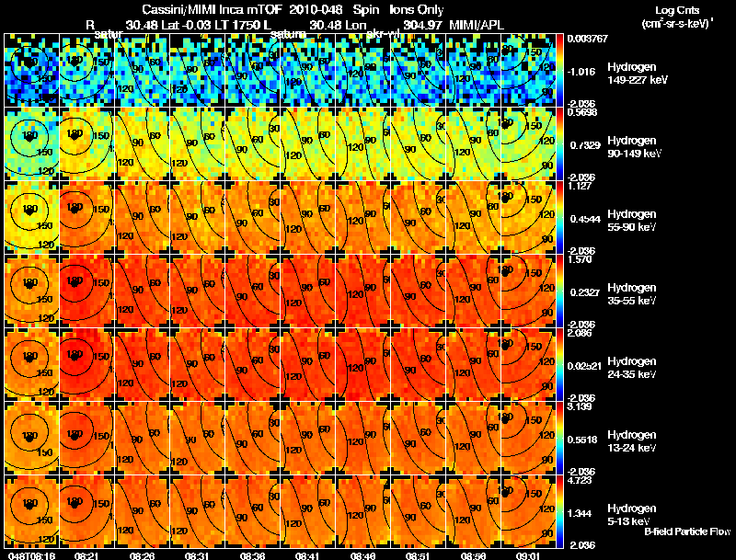The height and width of the screenshot is (560, 736).
Task: Select the 'Hydrogen 90-149 keV' row label
Action: pos(635,147)
